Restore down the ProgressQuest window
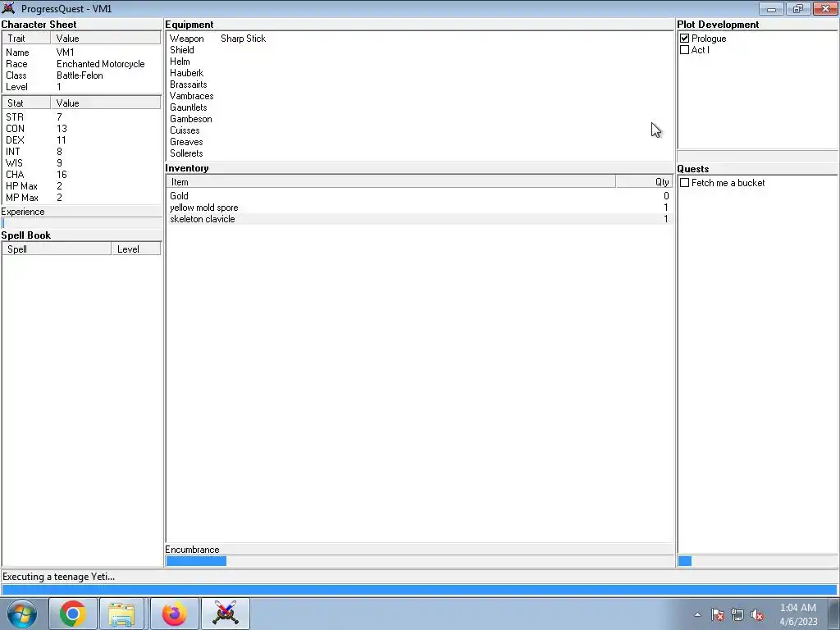Image resolution: width=840 pixels, height=630 pixels. [798, 8]
